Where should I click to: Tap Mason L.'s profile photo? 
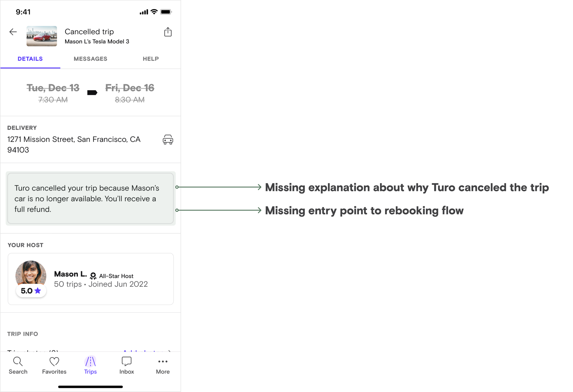click(x=31, y=273)
